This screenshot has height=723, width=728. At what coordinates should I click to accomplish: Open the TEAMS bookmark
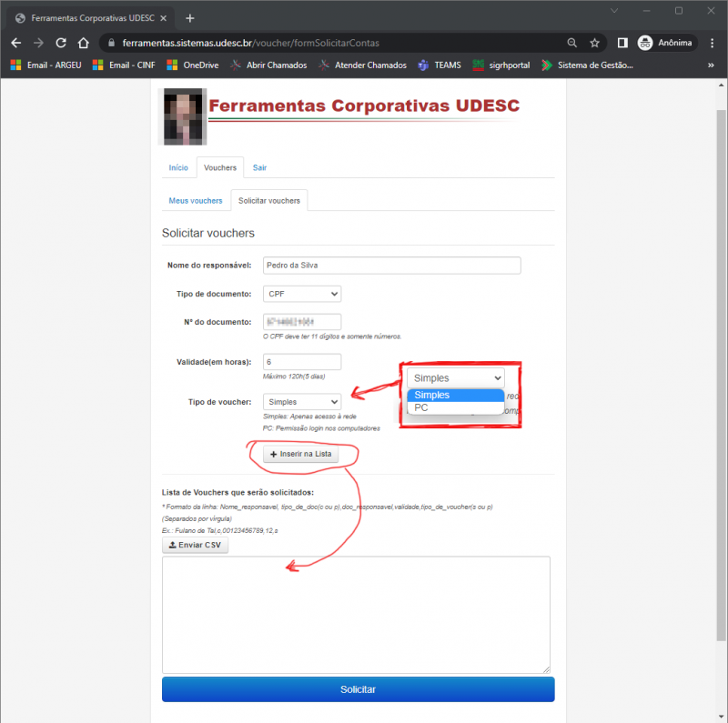[x=439, y=65]
